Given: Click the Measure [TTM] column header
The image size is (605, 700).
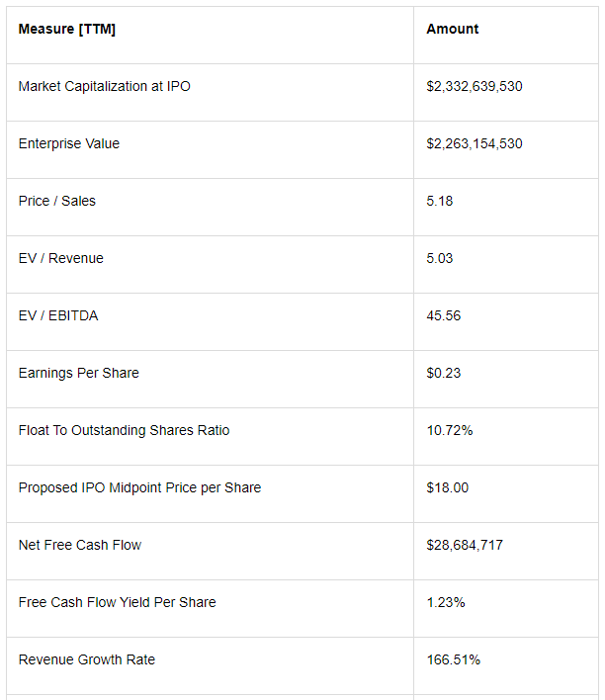Looking at the screenshot, I should 67,29.
